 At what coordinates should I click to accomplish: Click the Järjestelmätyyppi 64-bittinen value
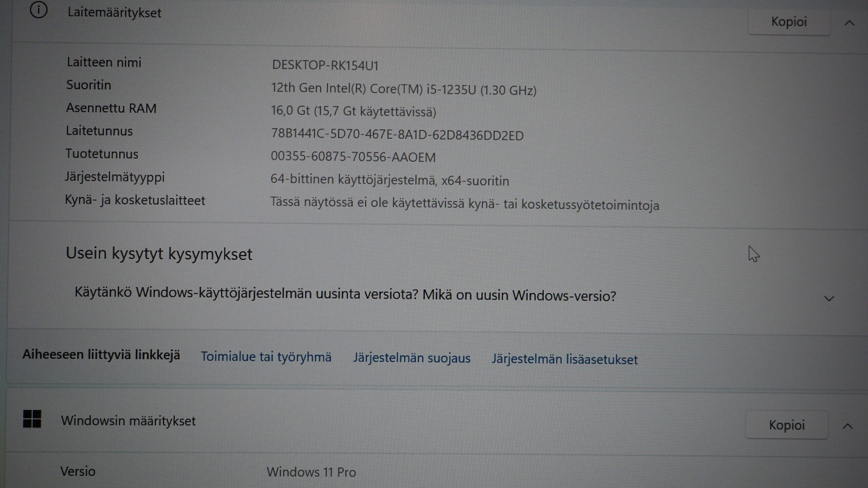point(390,180)
